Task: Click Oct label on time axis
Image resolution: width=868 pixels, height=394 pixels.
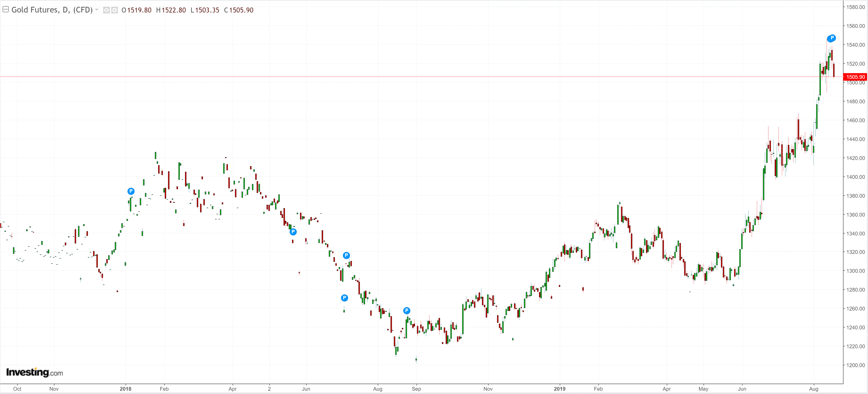Action: (17, 389)
